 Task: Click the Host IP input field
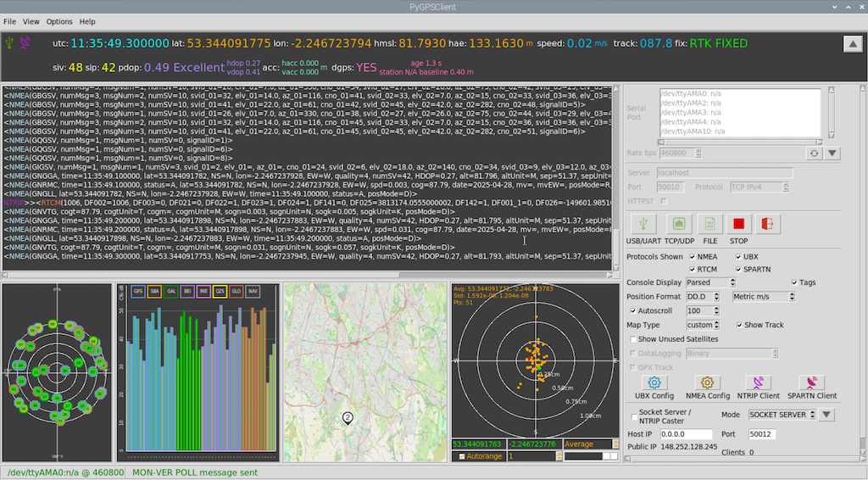click(687, 434)
